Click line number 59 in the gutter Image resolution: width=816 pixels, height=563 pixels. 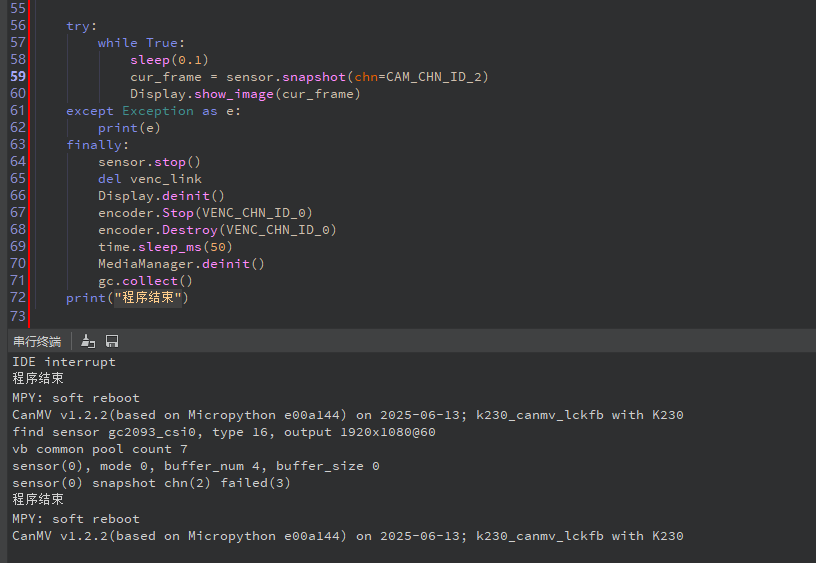pos(18,76)
